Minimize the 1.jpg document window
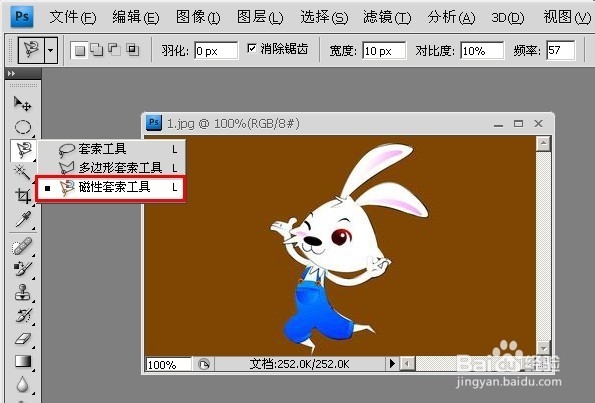 tap(498, 124)
